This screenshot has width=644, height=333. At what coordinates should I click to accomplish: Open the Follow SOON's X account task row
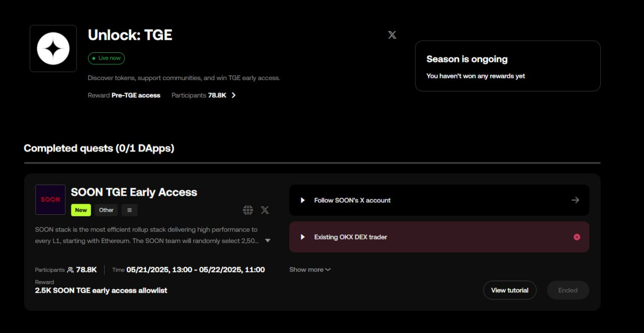(x=439, y=200)
